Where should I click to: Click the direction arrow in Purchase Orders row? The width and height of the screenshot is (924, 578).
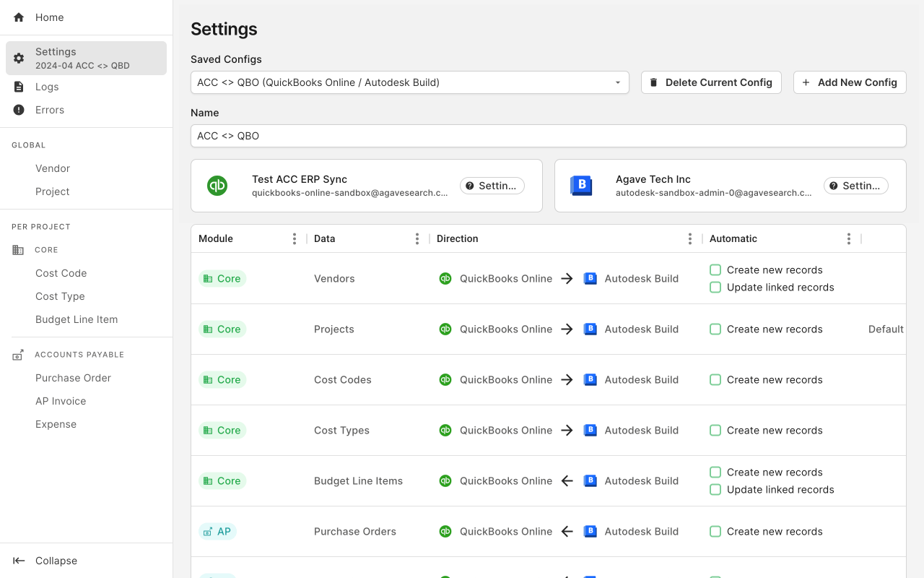tap(567, 531)
